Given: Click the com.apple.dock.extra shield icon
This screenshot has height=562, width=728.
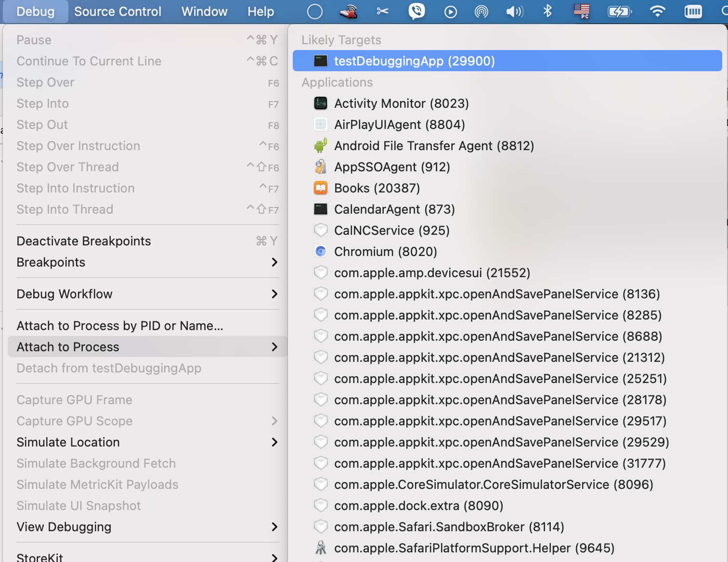Looking at the screenshot, I should coord(321,505).
